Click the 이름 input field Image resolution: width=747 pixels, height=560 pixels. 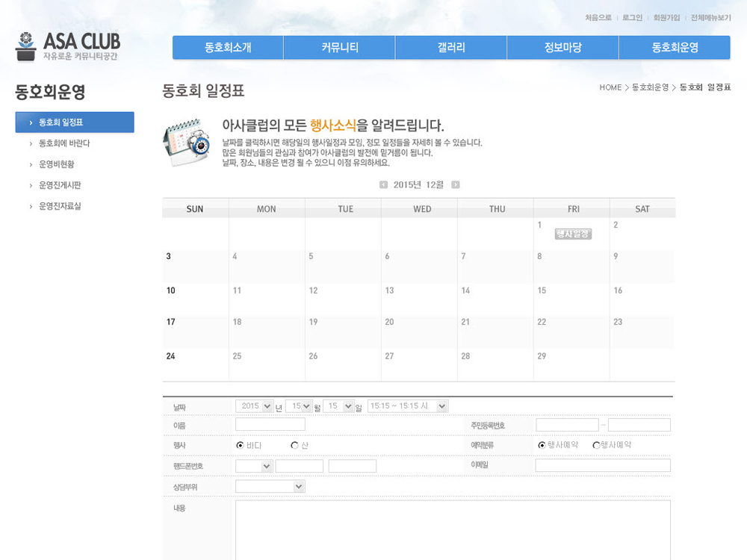(x=270, y=424)
